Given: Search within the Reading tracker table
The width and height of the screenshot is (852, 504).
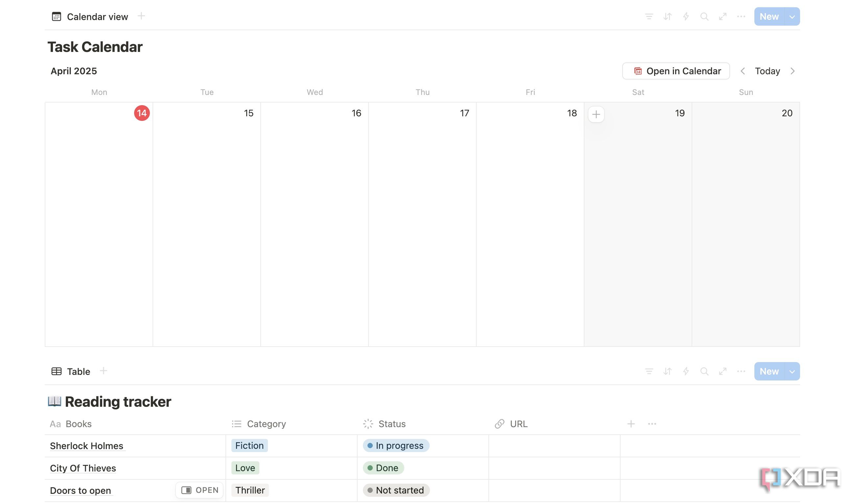Looking at the screenshot, I should [x=704, y=371].
